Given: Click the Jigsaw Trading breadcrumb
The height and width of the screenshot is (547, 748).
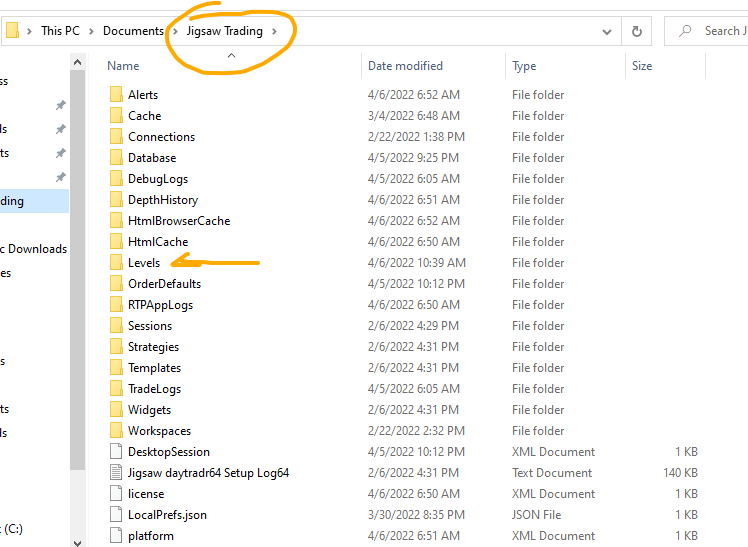Looking at the screenshot, I should click(x=225, y=31).
